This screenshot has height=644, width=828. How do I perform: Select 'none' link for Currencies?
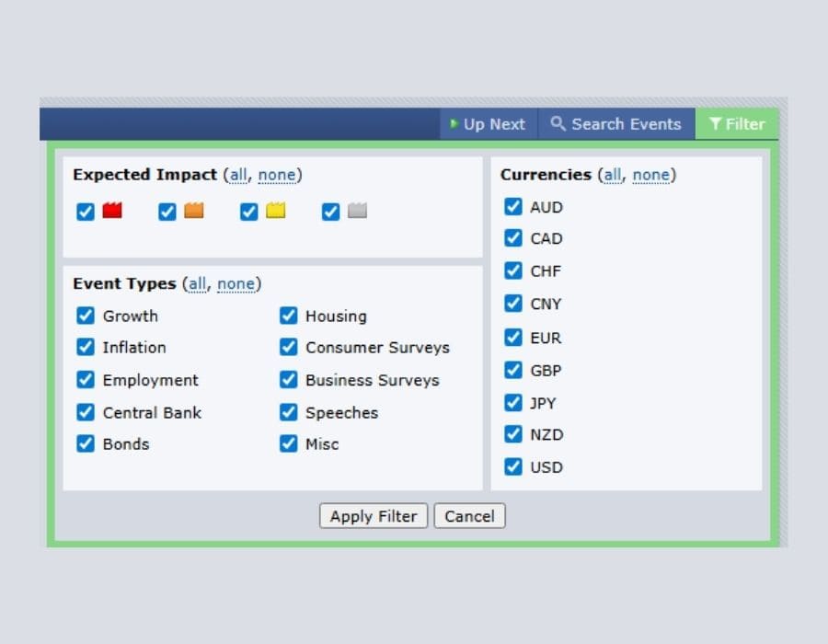coord(651,175)
